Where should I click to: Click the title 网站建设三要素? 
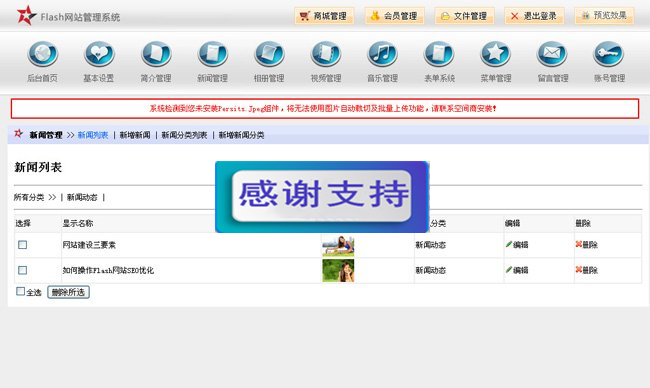click(89, 245)
